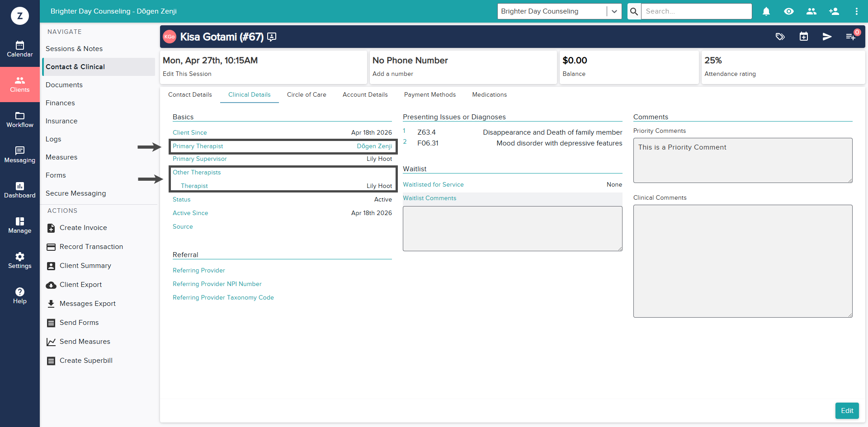This screenshot has width=868, height=427.
Task: Open the Help question-mark icon
Action: pyautogui.click(x=20, y=296)
